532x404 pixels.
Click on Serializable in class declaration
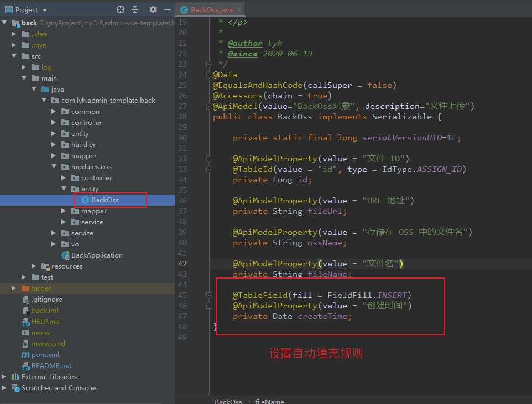pyautogui.click(x=401, y=117)
